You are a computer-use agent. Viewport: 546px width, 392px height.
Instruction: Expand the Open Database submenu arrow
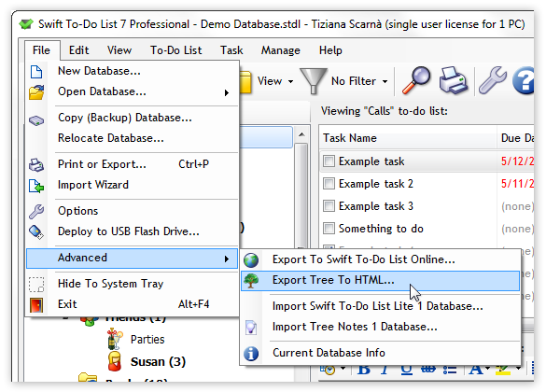[227, 92]
